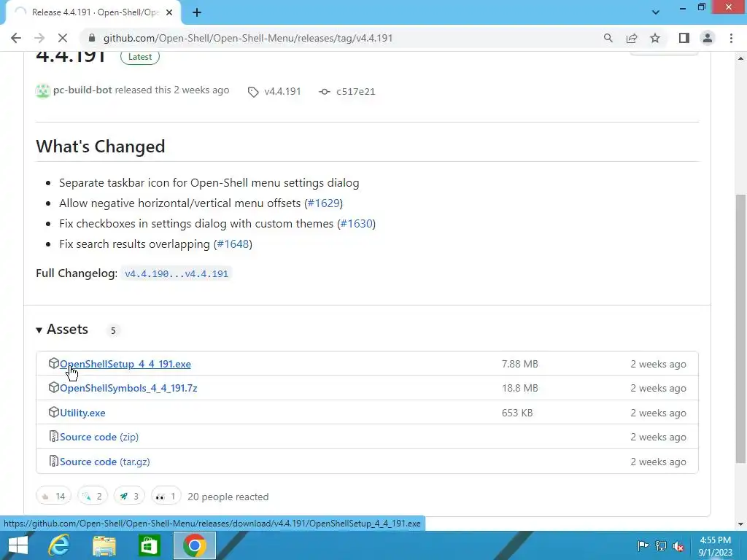This screenshot has width=747, height=560.
Task: Click the 18.8 MB file size text
Action: point(519,389)
